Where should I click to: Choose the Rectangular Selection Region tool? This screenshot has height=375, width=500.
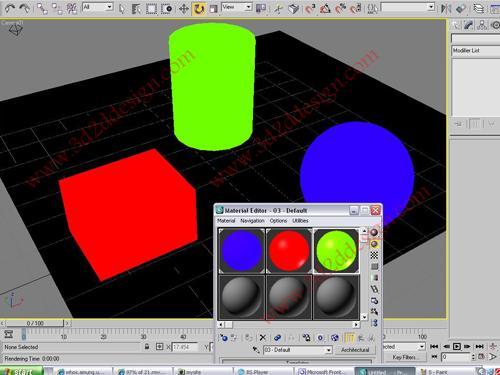152,9
